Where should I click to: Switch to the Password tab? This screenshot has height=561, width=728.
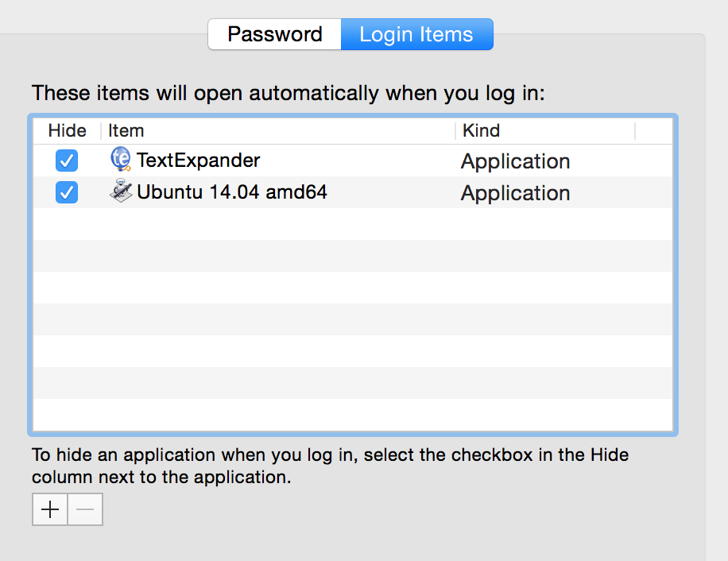pyautogui.click(x=275, y=35)
